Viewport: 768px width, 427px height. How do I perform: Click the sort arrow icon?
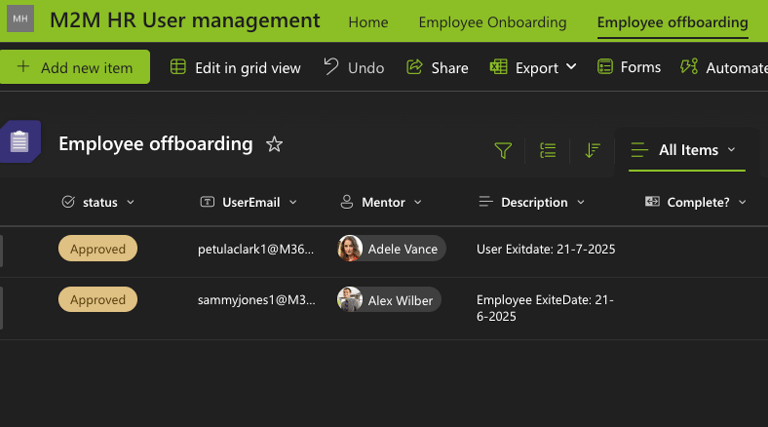[593, 150]
